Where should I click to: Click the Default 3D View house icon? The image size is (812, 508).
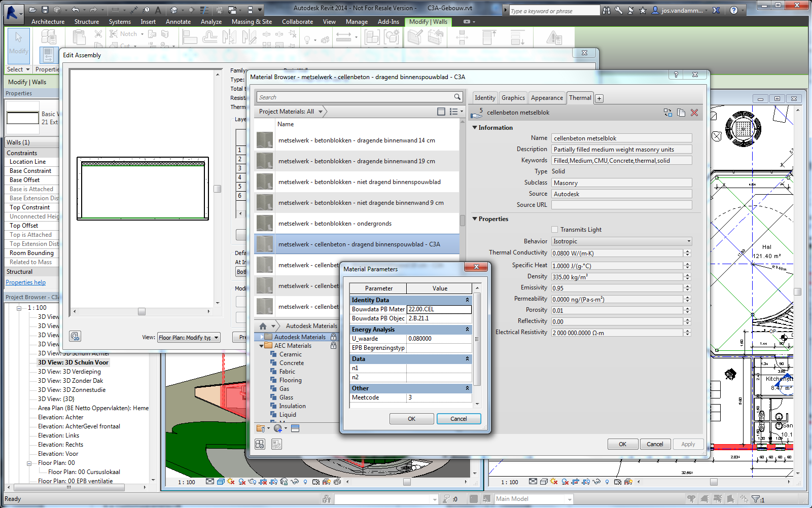pos(174,10)
